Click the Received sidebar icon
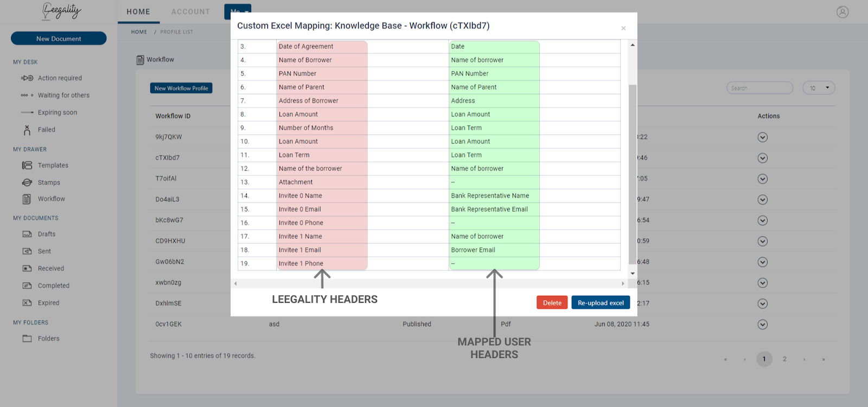Viewport: 868px width, 407px height. pos(27,269)
